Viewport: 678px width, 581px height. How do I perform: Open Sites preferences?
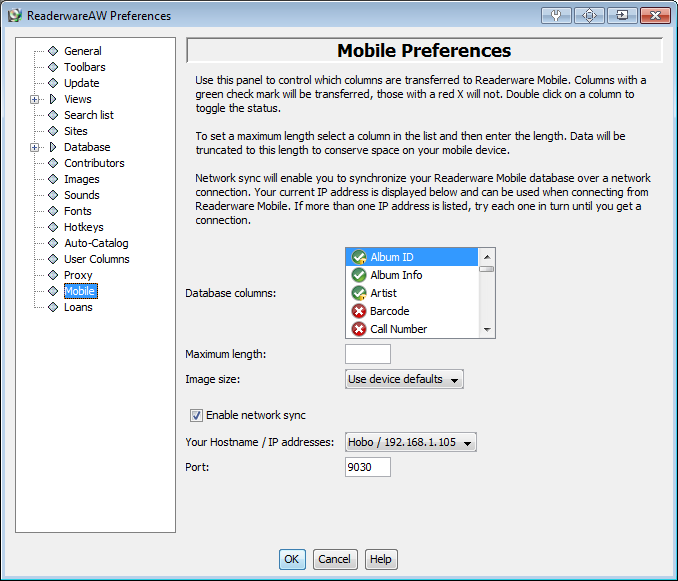click(76, 131)
